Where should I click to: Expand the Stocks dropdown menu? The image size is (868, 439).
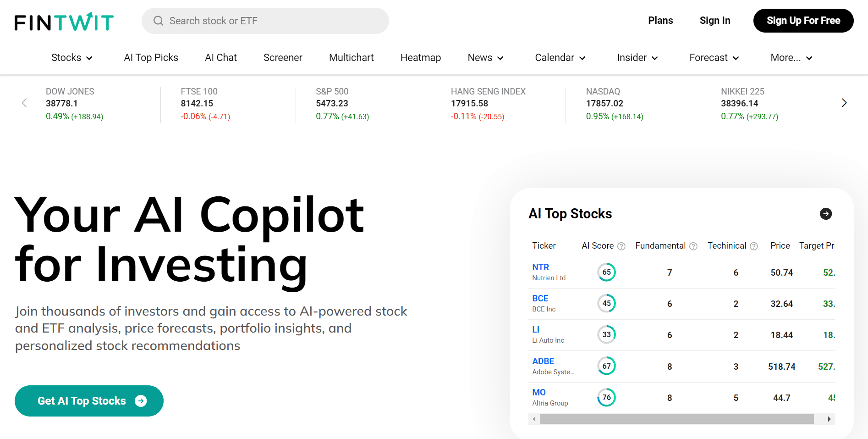[x=72, y=58]
